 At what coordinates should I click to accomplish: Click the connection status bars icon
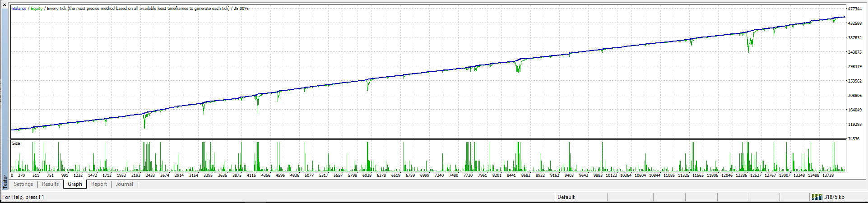[x=817, y=197]
